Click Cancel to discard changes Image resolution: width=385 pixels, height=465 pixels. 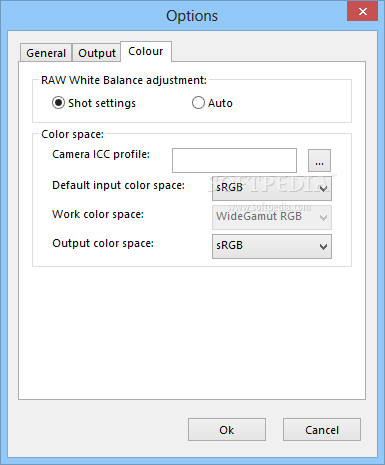pos(322,430)
